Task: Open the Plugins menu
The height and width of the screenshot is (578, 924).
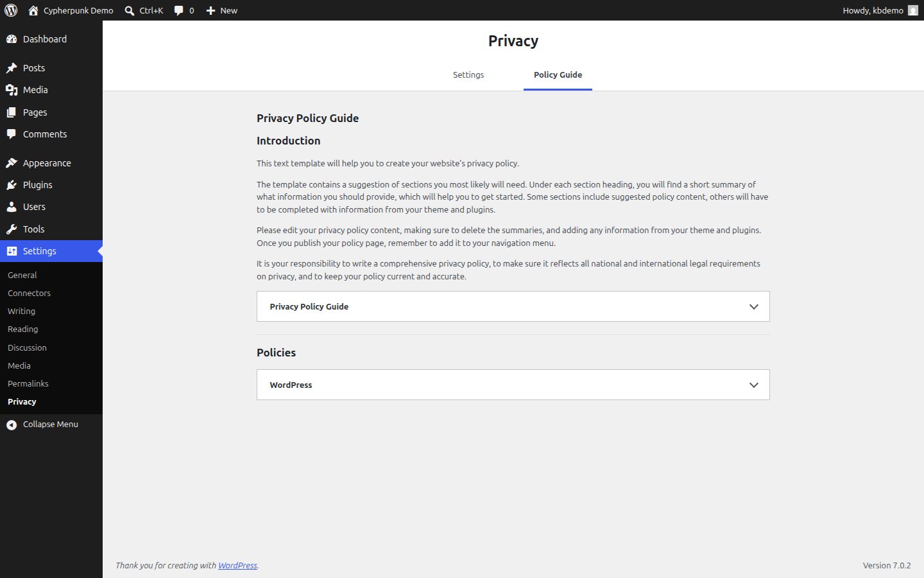Action: pos(51,185)
